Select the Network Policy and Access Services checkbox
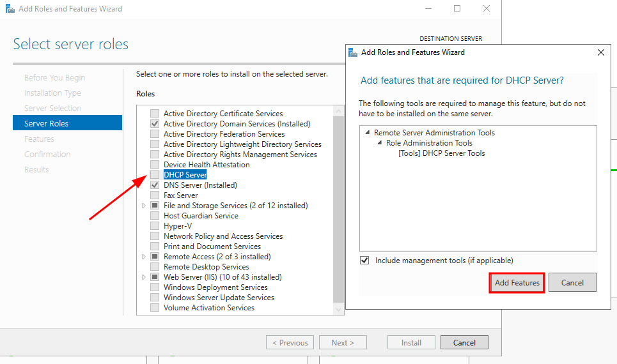Viewport: 617px width, 364px height. [154, 236]
